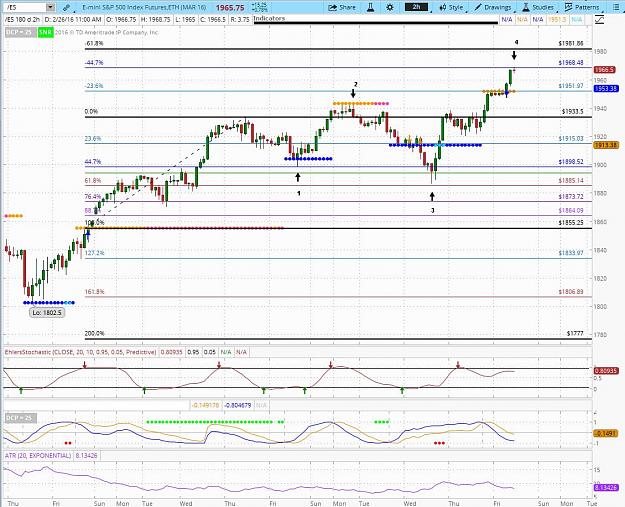625x507 pixels.
Task: Click the purple 8.13426 ATR axis bubble
Action: point(606,487)
